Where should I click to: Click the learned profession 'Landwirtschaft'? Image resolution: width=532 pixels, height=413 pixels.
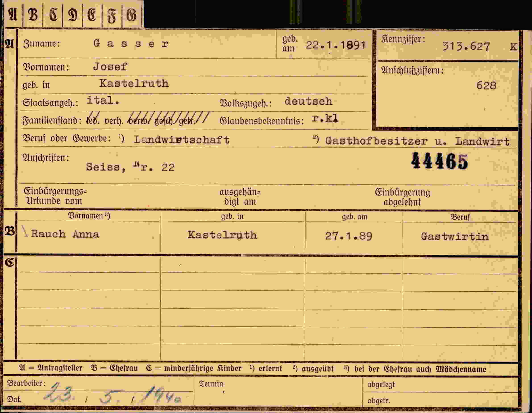point(182,139)
